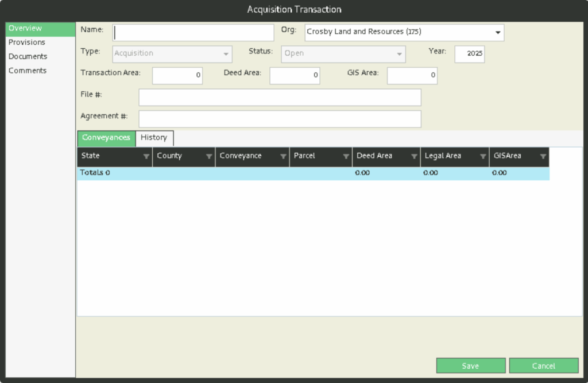
Task: Open the Provisions section in sidebar
Action: 27,42
